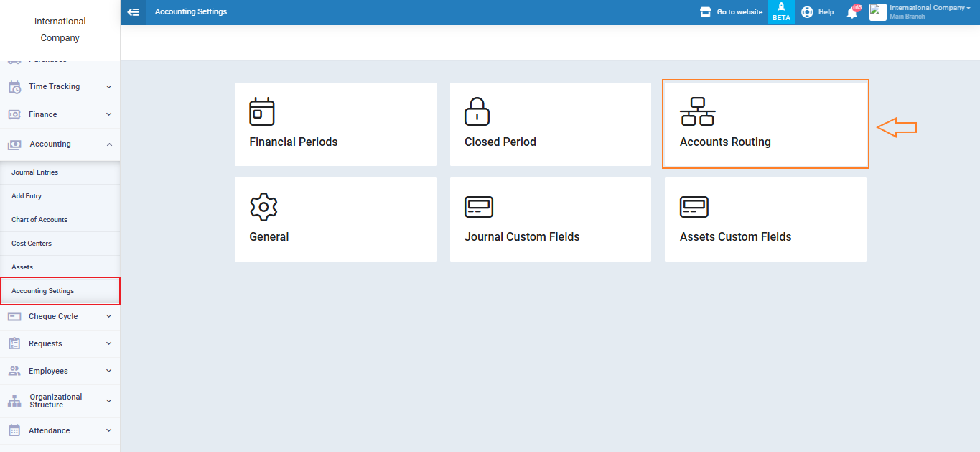
Task: Select Chart of Accounts menu item
Action: coord(39,220)
